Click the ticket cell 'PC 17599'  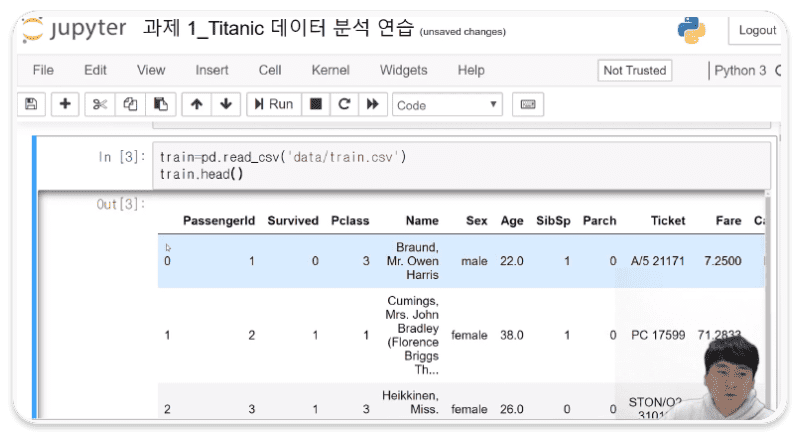[658, 335]
